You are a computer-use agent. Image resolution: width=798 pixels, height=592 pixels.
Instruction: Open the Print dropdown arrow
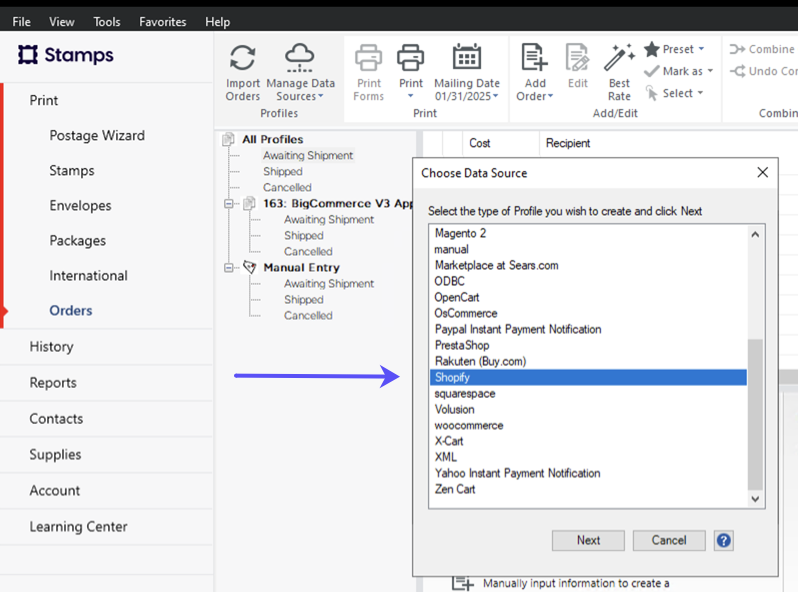coord(410,96)
